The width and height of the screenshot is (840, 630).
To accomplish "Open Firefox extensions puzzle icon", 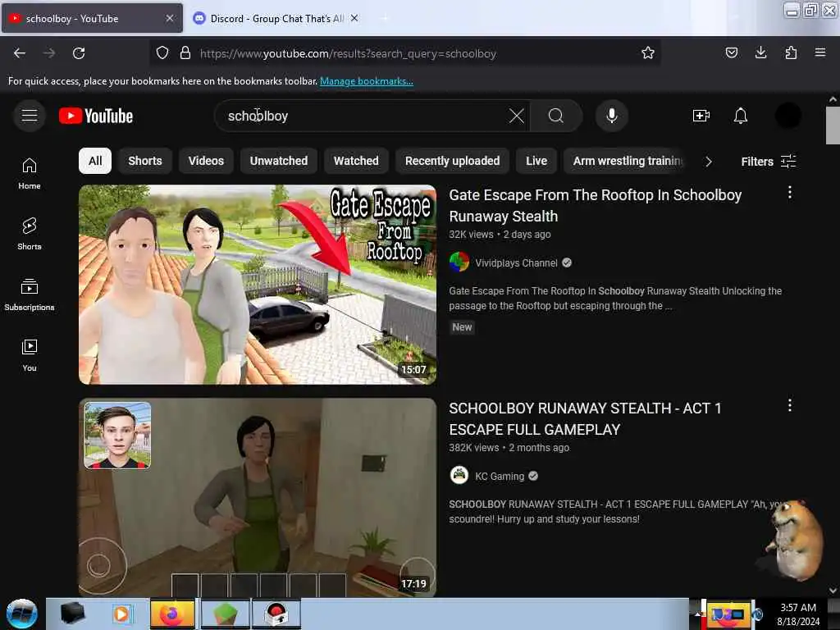I will pyautogui.click(x=791, y=53).
